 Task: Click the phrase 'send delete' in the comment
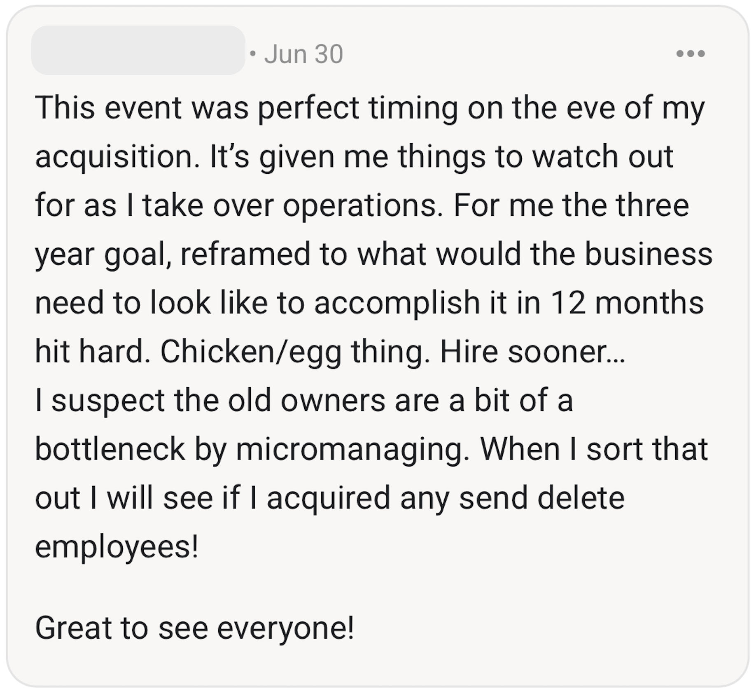[542, 498]
